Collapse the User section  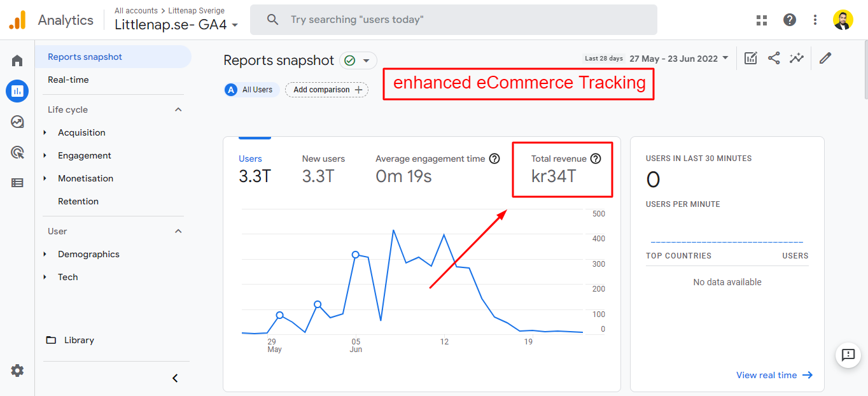[x=178, y=231]
